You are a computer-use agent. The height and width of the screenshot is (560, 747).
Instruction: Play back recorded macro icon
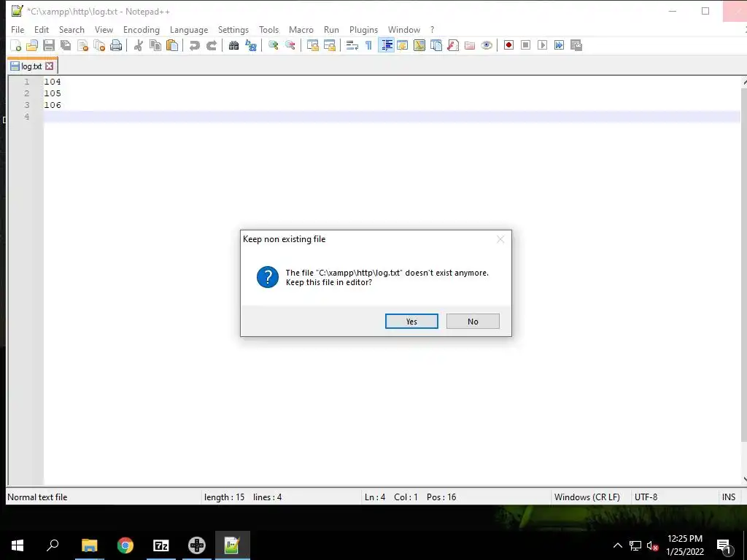(x=542, y=45)
